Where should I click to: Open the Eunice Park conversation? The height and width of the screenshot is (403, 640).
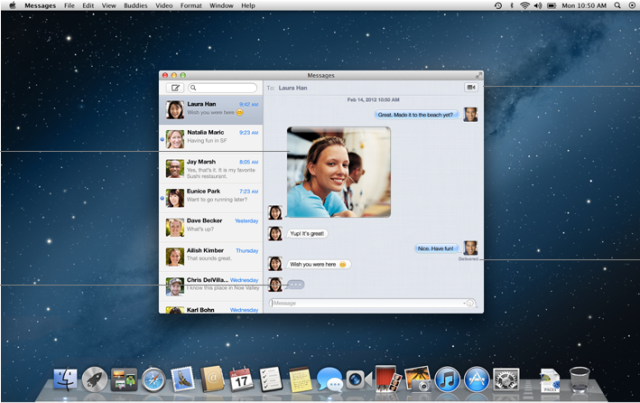tap(211, 197)
